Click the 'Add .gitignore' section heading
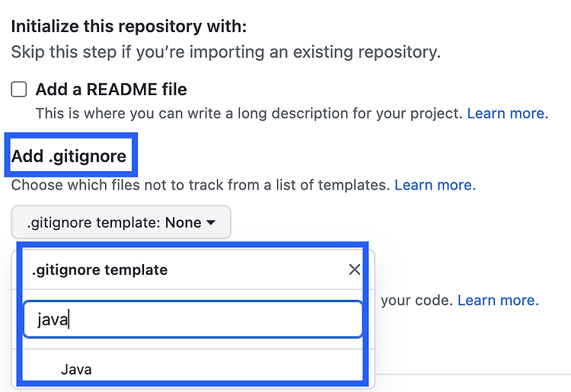The height and width of the screenshot is (392, 571). (69, 156)
